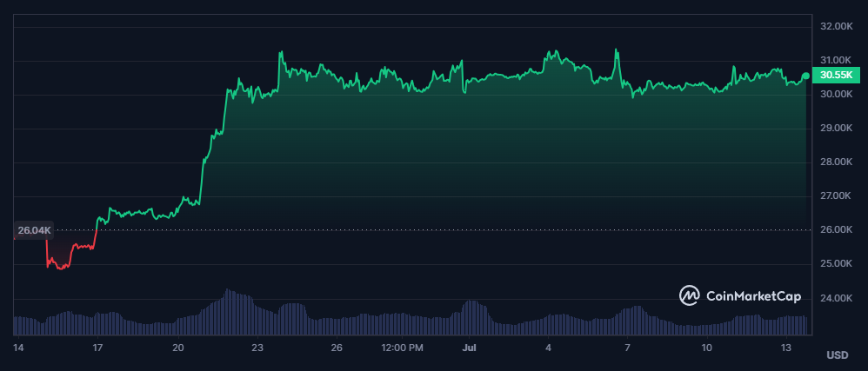Click the USD currency label
Screen dimensions: 868x371
(837, 355)
